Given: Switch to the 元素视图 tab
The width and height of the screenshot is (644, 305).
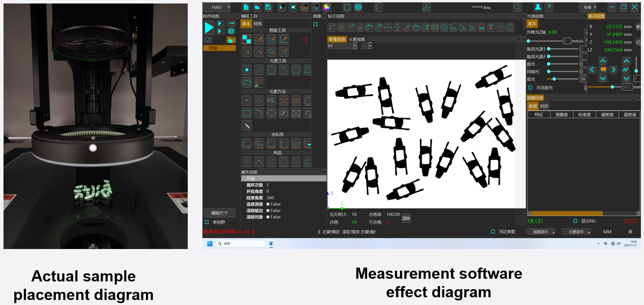Looking at the screenshot, I should tap(357, 39).
